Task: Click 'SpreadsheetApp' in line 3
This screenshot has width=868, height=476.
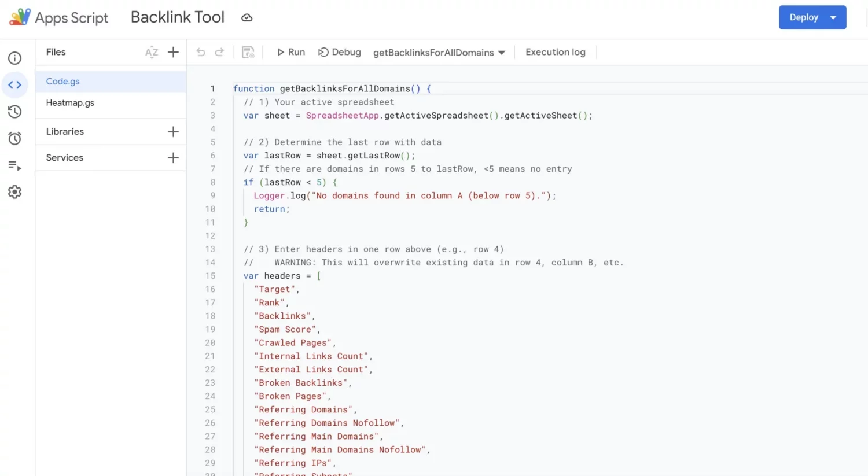Action: point(343,116)
